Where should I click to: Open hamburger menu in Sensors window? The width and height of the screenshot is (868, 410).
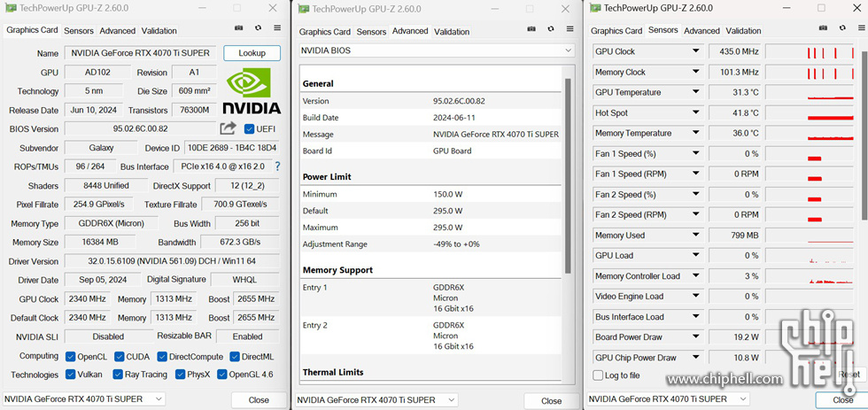(x=862, y=27)
